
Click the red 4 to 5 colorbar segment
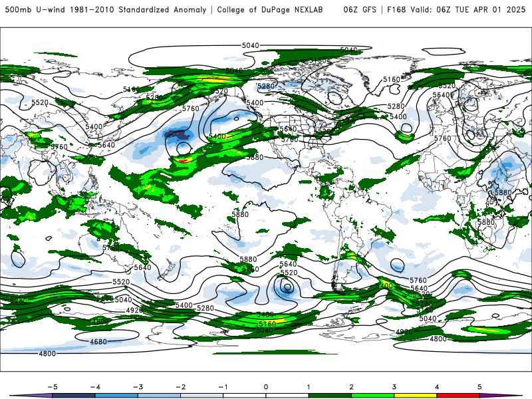click(x=458, y=396)
